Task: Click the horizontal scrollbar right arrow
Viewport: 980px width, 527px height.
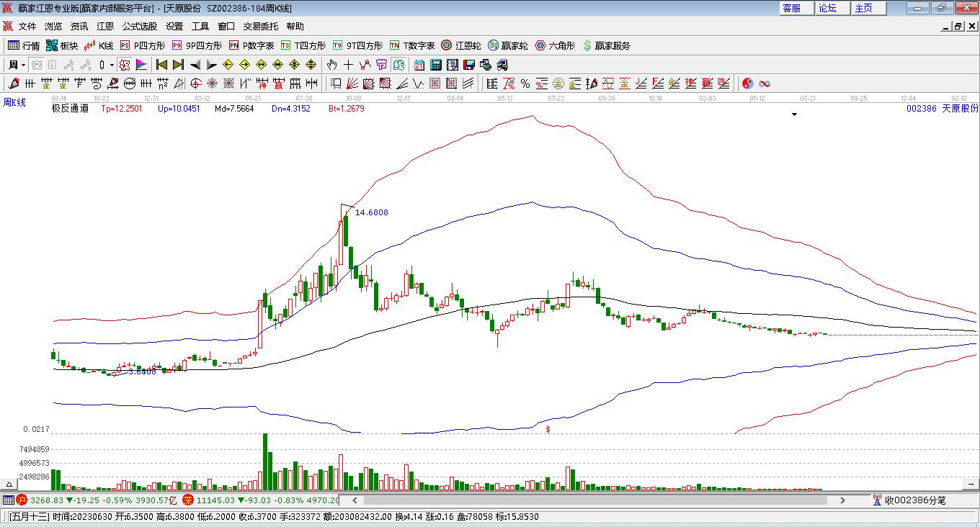Action: point(842,500)
